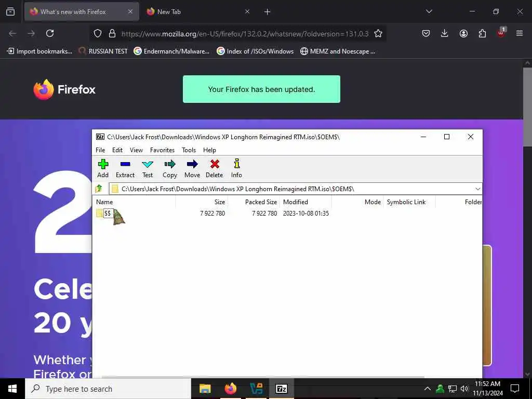Click the Type here to search box
532x399 pixels.
(108, 389)
